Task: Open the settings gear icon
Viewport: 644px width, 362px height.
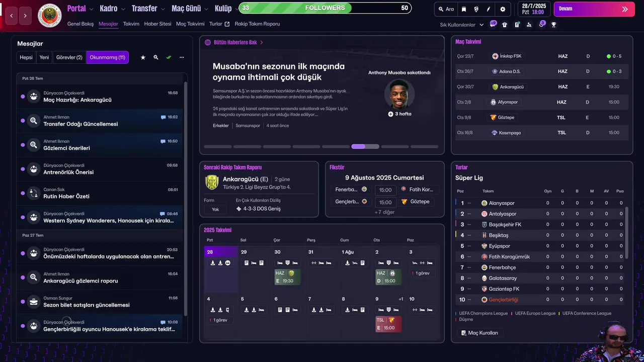Action: (503, 9)
